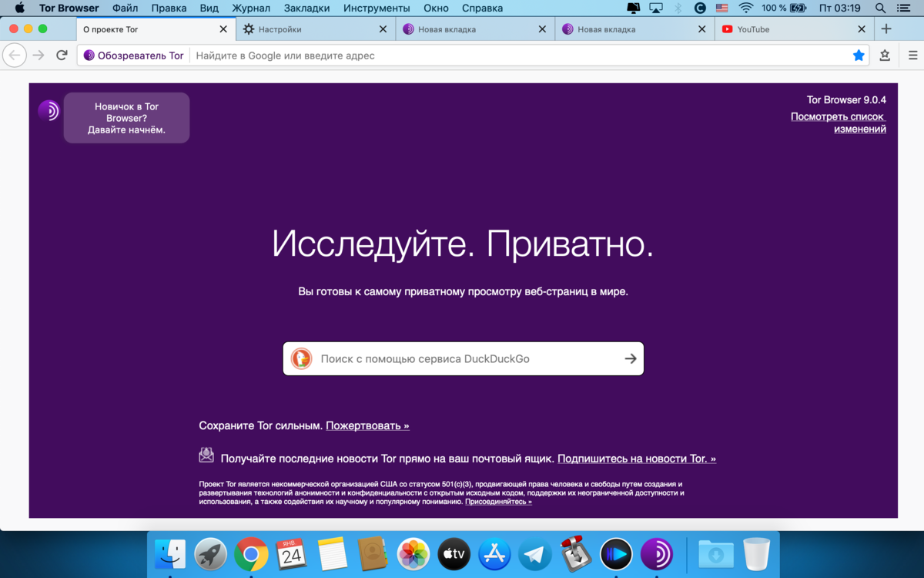This screenshot has width=924, height=578.
Task: Close the YouTube tab
Action: (861, 29)
